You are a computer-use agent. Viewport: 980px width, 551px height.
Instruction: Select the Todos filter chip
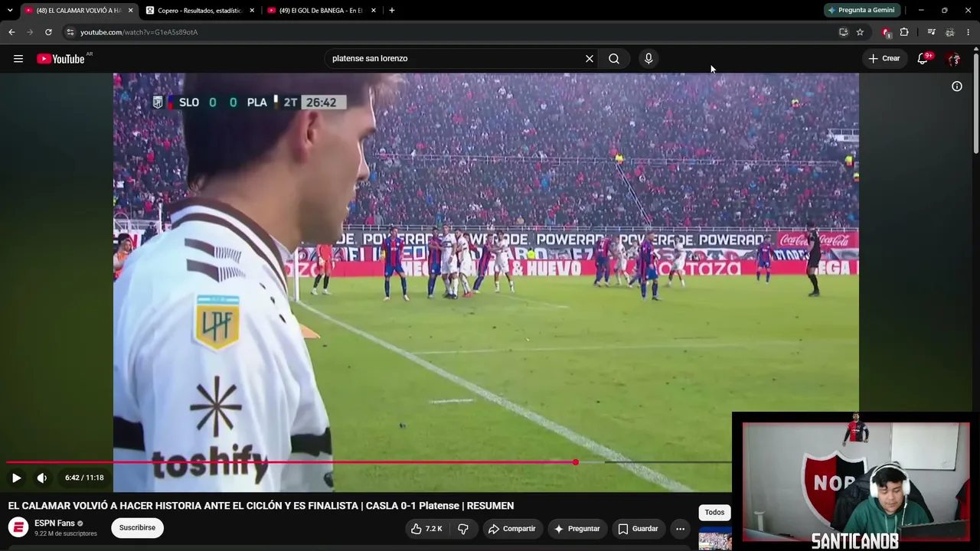[x=714, y=513]
